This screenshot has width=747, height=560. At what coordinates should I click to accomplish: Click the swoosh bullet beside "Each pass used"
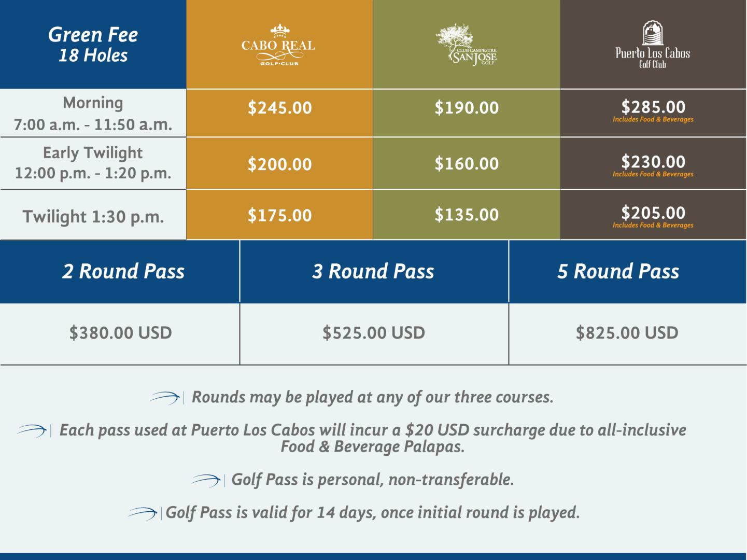[32, 430]
